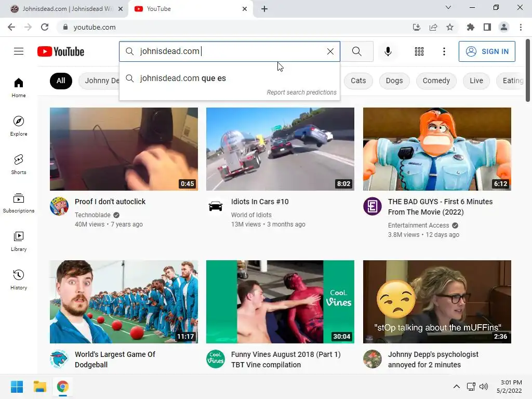Image resolution: width=532 pixels, height=399 pixels.
Task: Click 'Idiots In Cars #10' title
Action: pos(260,202)
